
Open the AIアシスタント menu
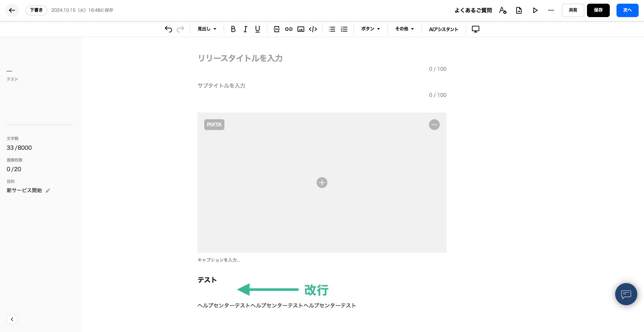[x=443, y=29]
